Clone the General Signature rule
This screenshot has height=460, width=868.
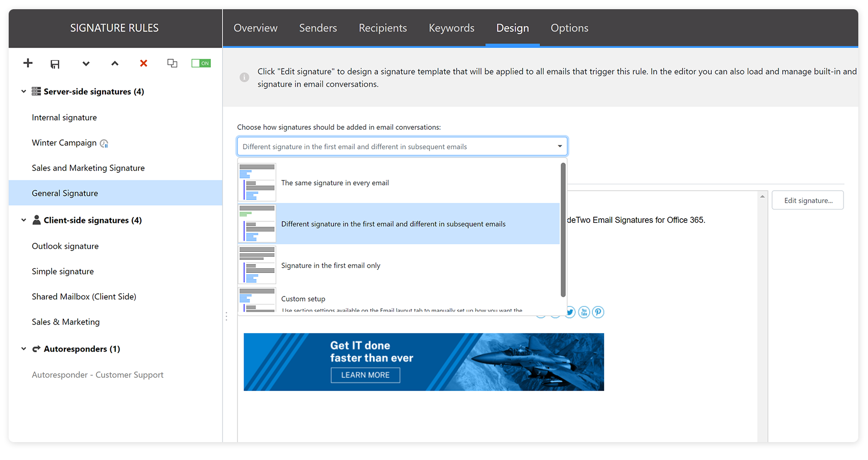(x=172, y=63)
